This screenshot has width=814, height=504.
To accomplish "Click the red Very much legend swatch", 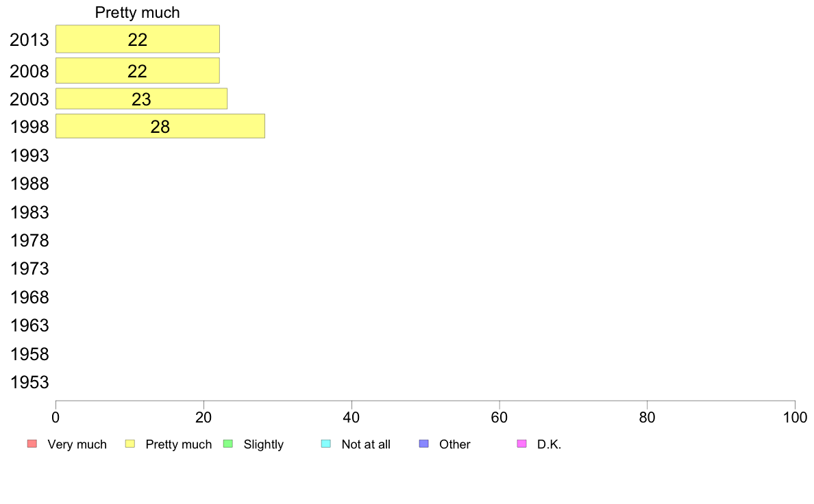I will [32, 444].
